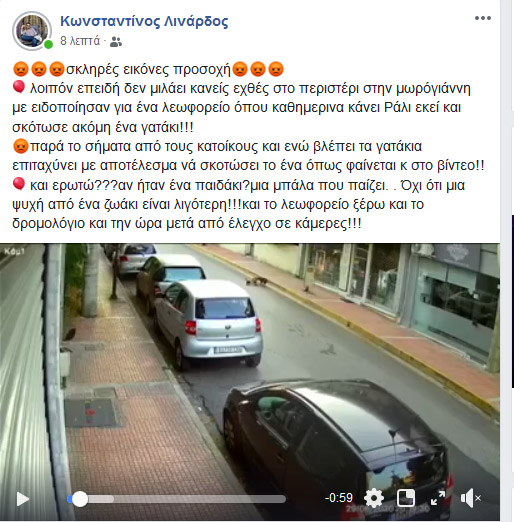Click the green online status dot
This screenshot has height=522, width=514.
(x=48, y=44)
